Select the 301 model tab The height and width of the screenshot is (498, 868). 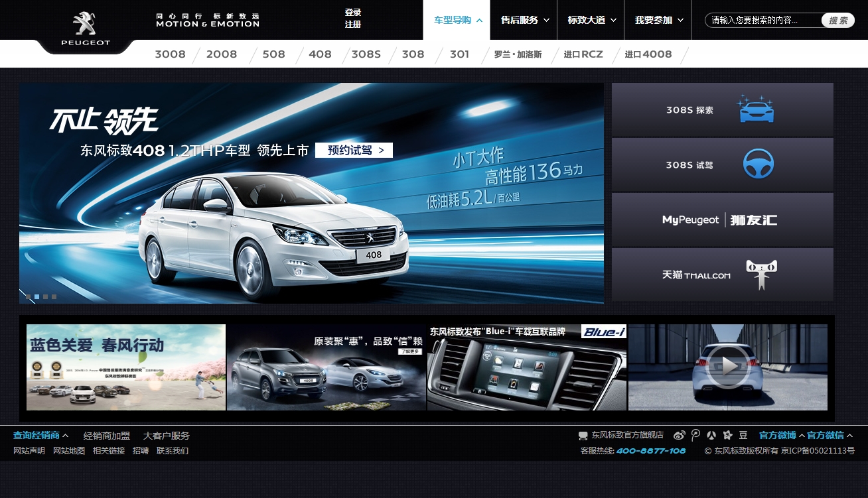(x=459, y=54)
